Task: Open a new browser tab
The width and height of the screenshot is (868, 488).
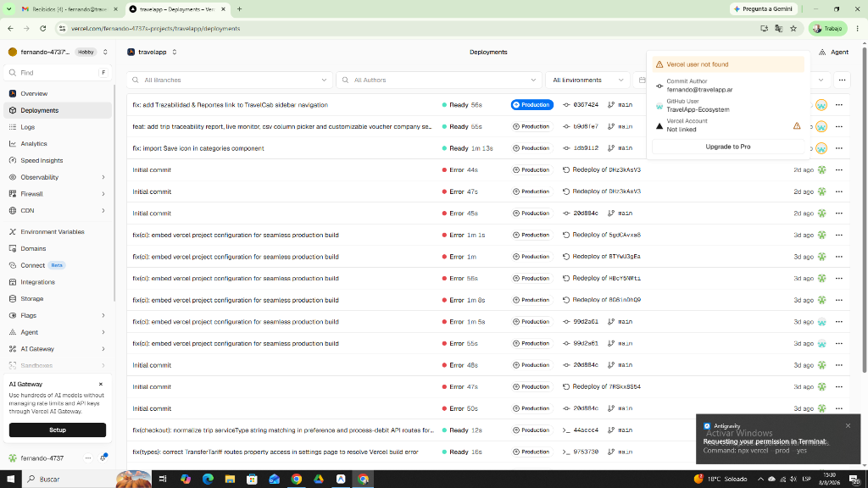Action: click(239, 8)
